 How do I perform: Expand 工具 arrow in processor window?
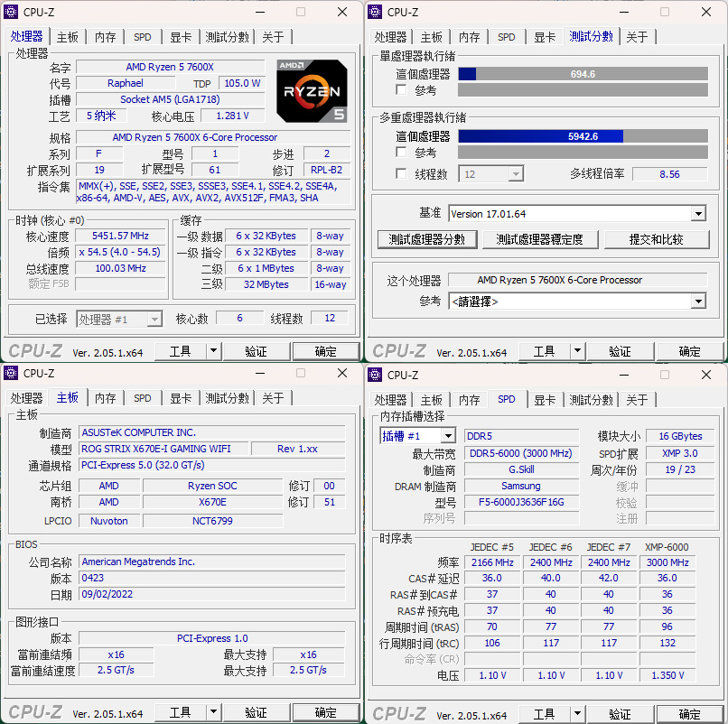click(213, 351)
